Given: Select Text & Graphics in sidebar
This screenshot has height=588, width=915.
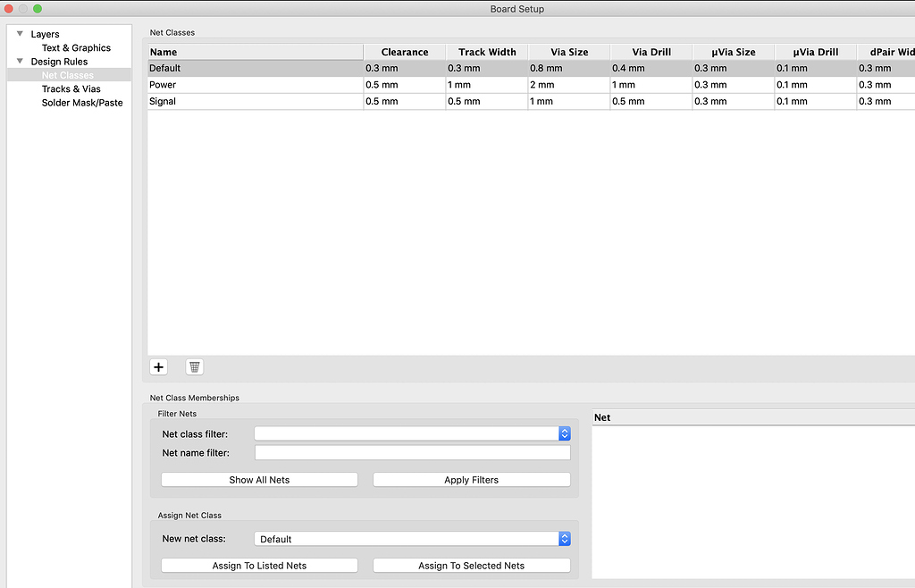Looking at the screenshot, I should point(76,48).
